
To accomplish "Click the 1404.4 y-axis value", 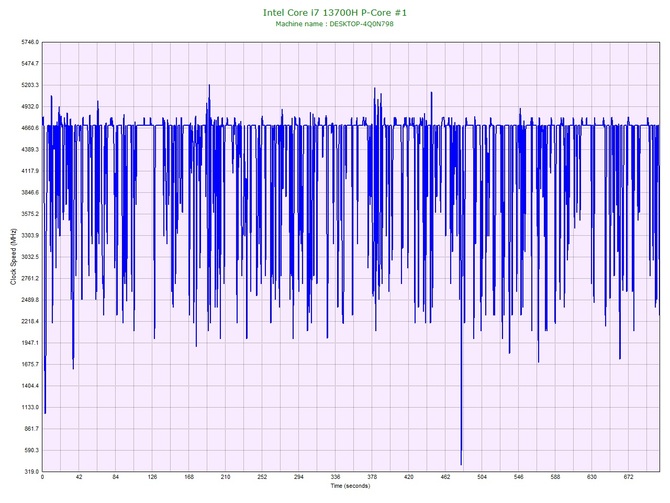I will click(x=30, y=386).
